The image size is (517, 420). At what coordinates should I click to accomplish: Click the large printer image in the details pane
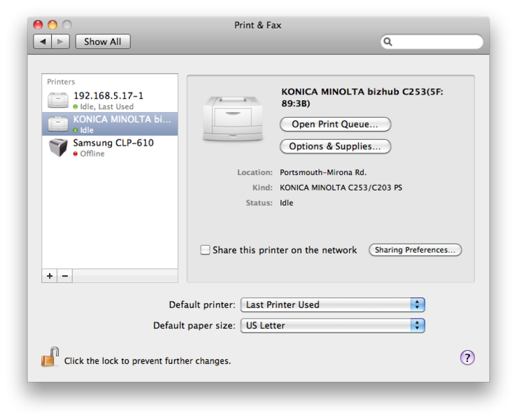233,119
